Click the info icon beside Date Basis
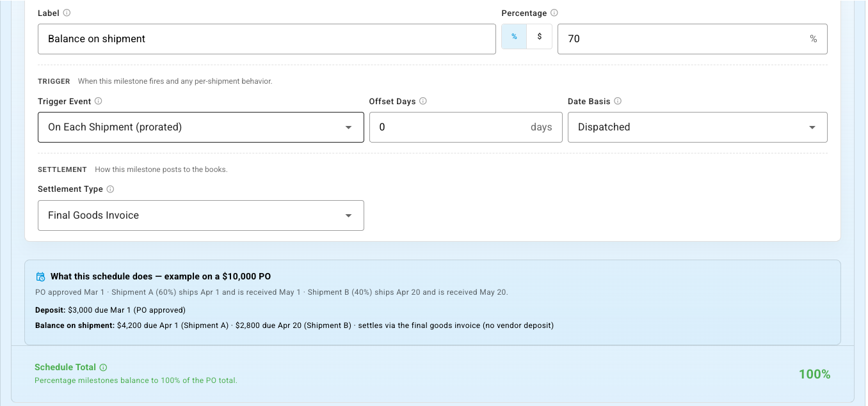Screen dimensions: 868x406 coord(618,101)
